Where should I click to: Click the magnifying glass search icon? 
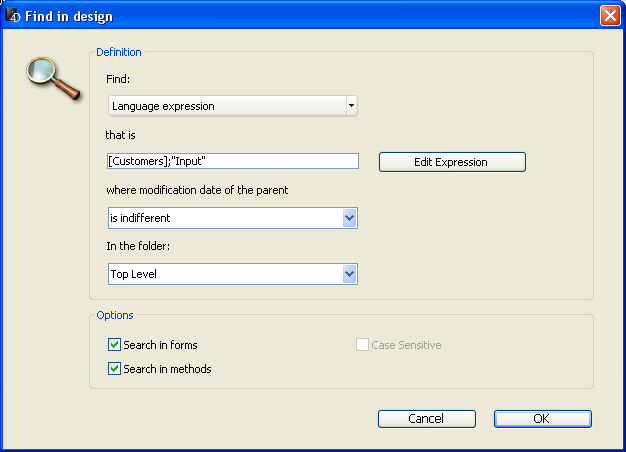click(x=54, y=77)
